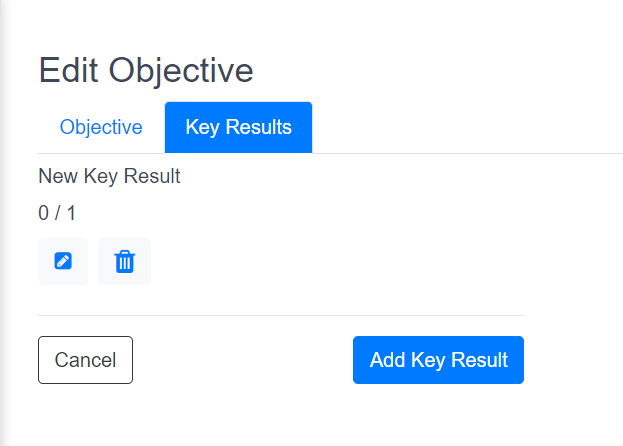Delete the New Key Result entry

point(124,261)
